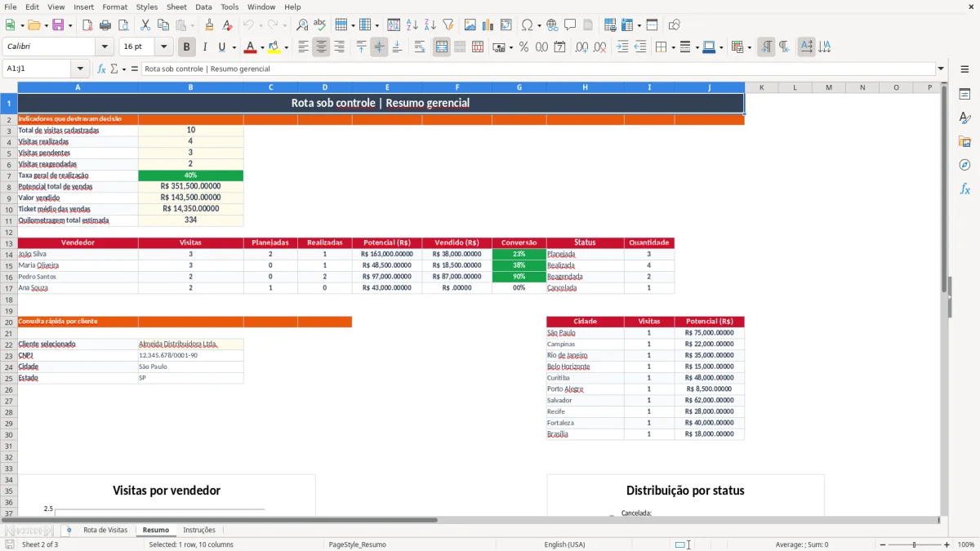Click row header 13
The image size is (980, 551).
point(8,243)
